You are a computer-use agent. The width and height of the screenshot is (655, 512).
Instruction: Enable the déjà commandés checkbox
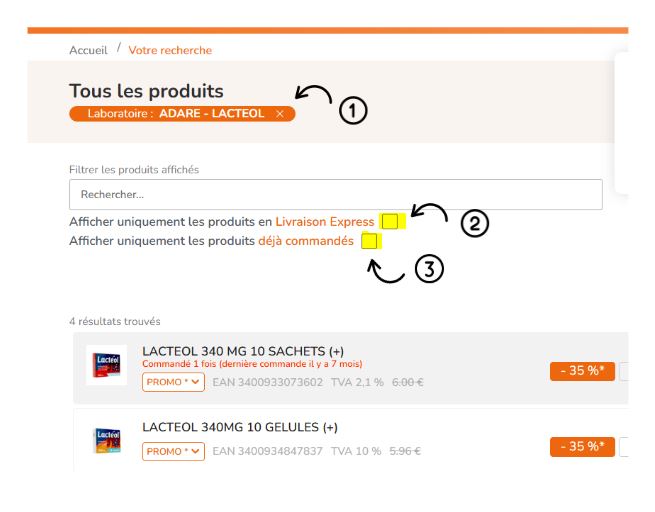pyautogui.click(x=369, y=241)
